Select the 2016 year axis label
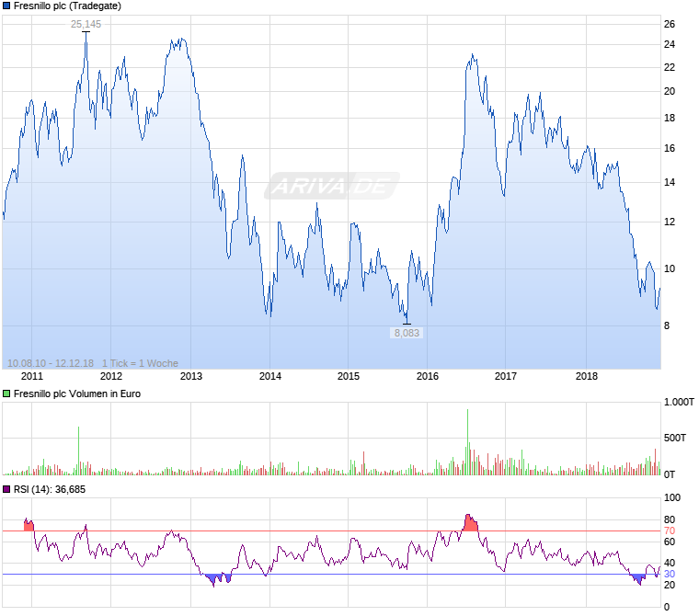Screen dimensions: 699x616 [x=428, y=376]
